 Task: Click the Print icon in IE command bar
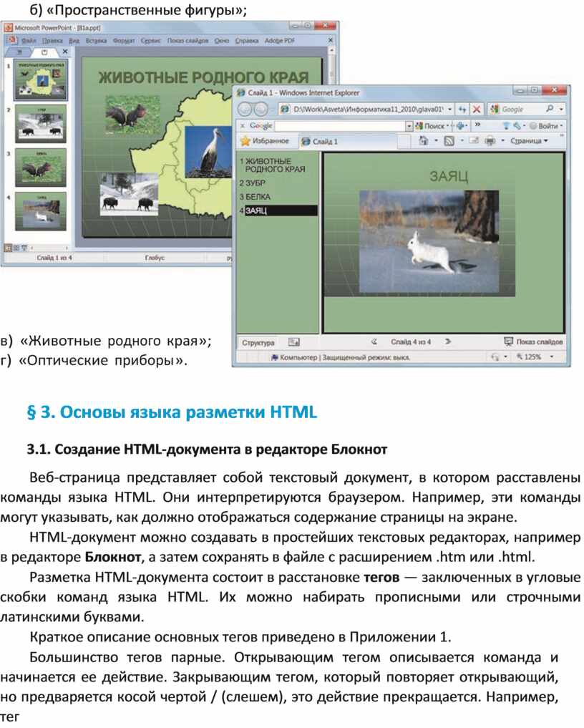[490, 141]
